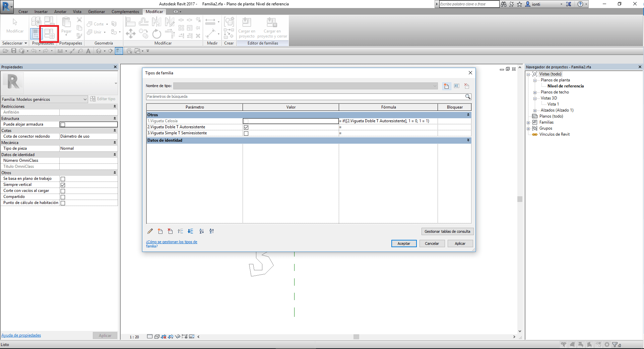Uncheck Siempre vertical checkbox
The height and width of the screenshot is (349, 644).
[63, 185]
